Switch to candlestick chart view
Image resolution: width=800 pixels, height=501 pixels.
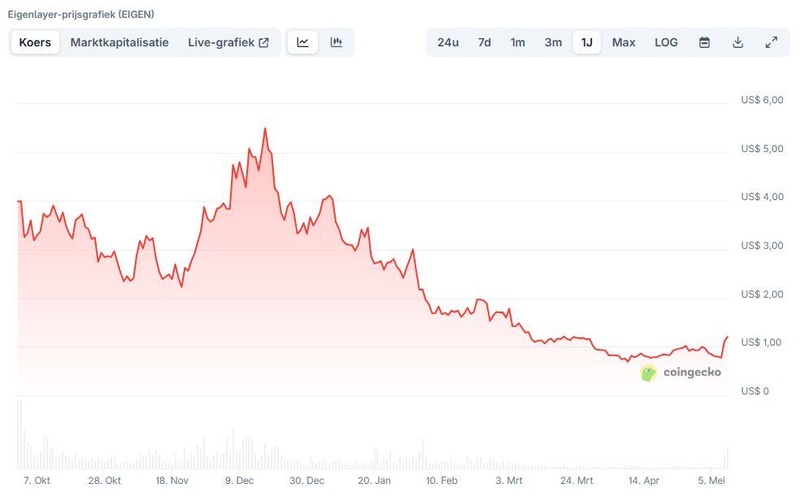tap(336, 42)
